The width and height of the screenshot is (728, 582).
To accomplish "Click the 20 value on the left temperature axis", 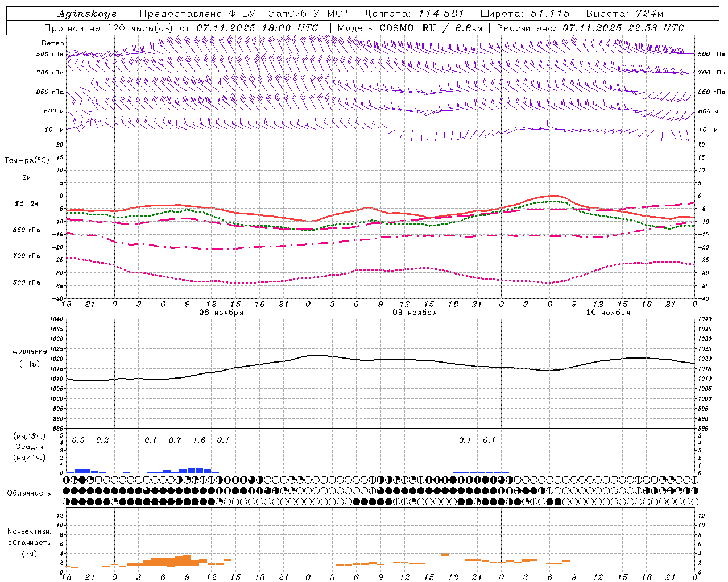I will click(x=59, y=144).
